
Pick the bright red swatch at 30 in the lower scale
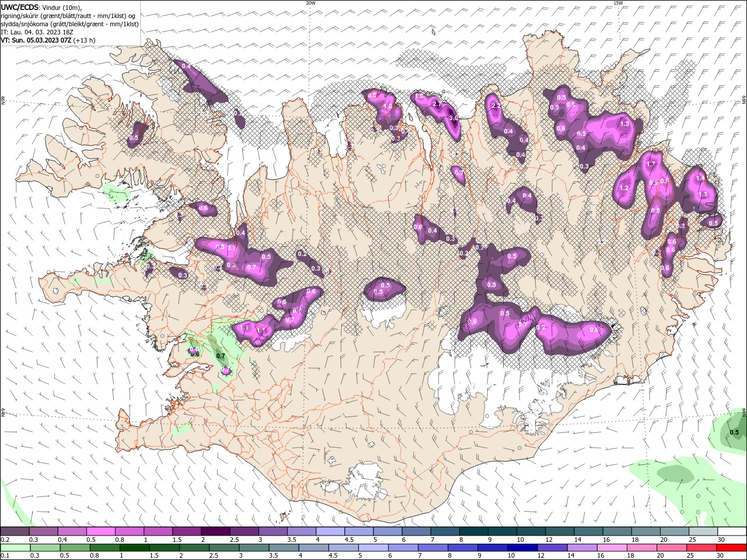[731, 548]
